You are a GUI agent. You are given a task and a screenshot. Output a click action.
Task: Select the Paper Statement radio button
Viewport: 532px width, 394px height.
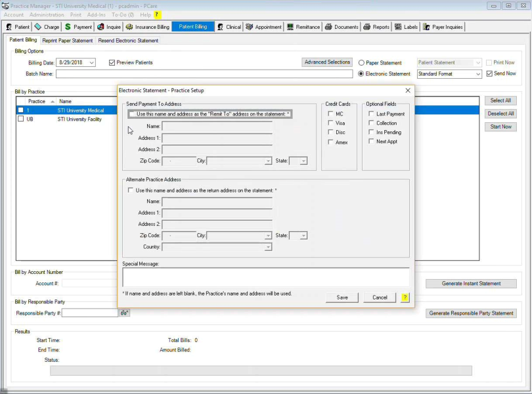(x=361, y=63)
